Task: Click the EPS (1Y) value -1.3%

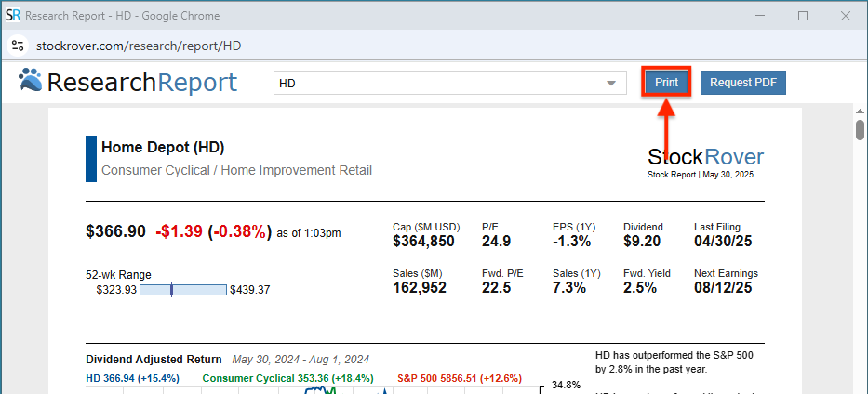Action: [x=571, y=242]
